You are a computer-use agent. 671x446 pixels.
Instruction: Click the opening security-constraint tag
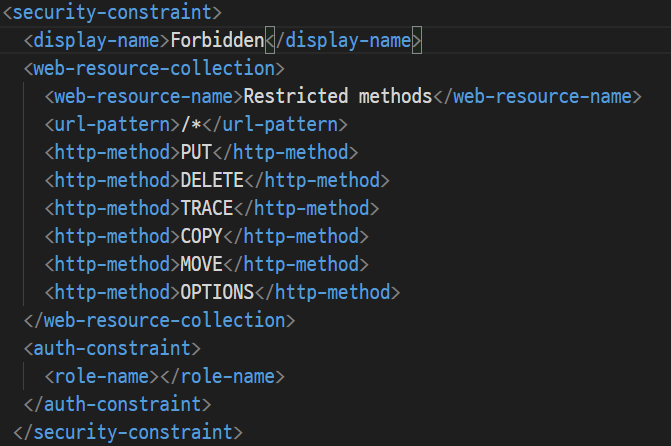(x=112, y=12)
